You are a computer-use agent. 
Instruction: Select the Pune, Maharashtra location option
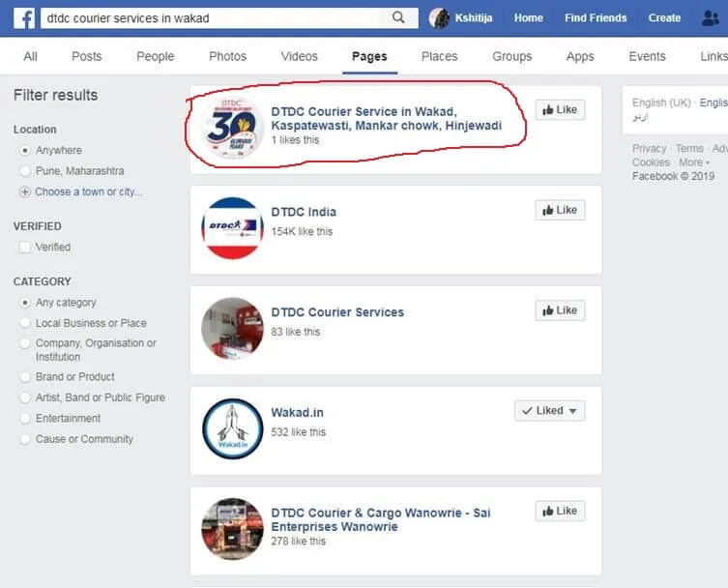(25, 171)
